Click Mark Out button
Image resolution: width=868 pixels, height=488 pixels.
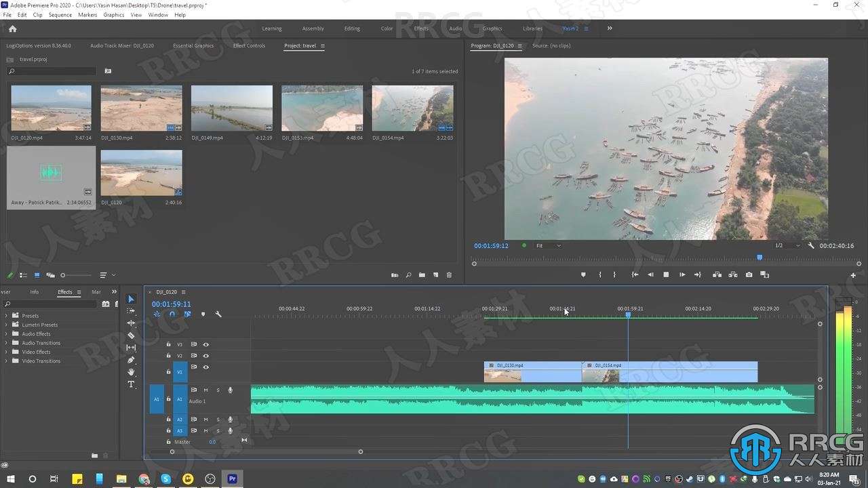pyautogui.click(x=614, y=274)
